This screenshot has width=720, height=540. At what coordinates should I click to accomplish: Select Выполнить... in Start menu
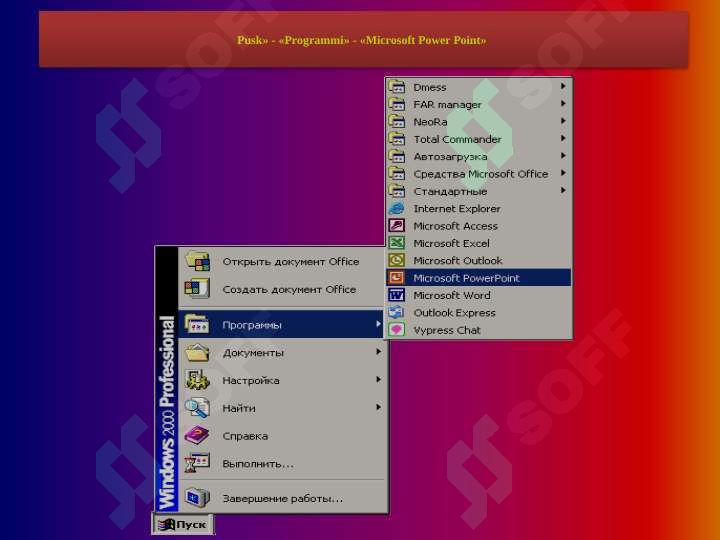pyautogui.click(x=281, y=463)
